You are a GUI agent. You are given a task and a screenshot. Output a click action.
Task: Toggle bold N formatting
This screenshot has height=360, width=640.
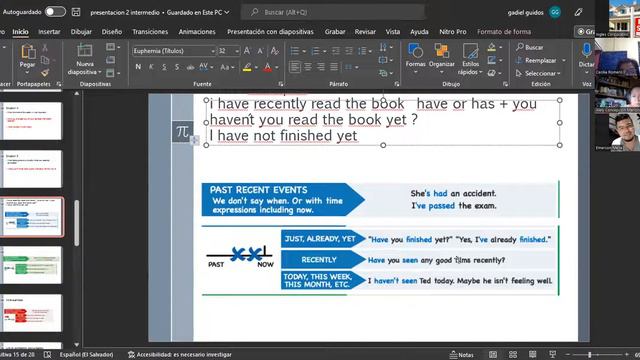(138, 67)
